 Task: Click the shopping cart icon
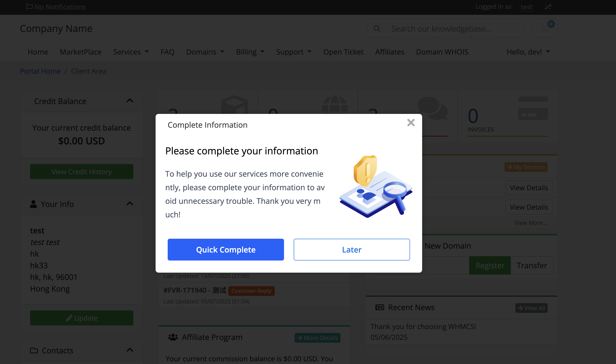[545, 29]
